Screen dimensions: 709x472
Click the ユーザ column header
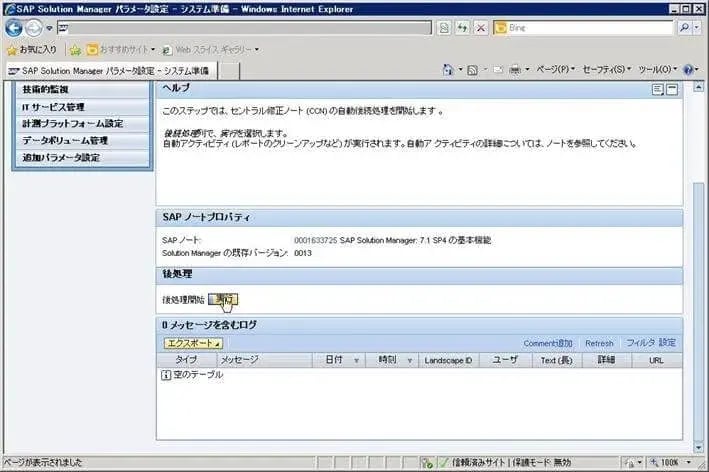point(505,360)
